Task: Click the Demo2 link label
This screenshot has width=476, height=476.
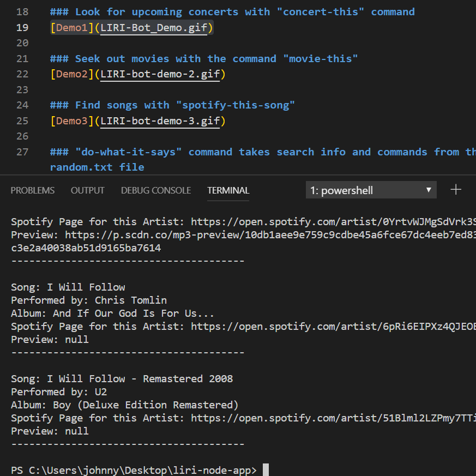Action: pos(71,74)
